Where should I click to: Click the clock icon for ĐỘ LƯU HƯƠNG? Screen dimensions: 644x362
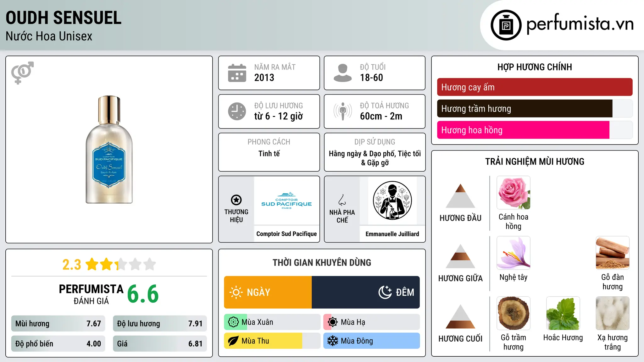pyautogui.click(x=237, y=111)
